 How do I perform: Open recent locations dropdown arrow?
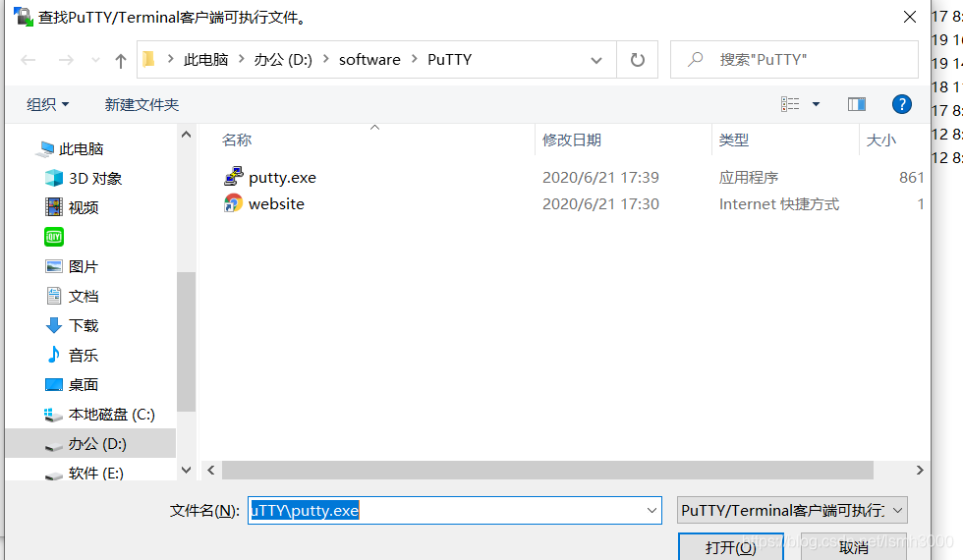(x=95, y=60)
